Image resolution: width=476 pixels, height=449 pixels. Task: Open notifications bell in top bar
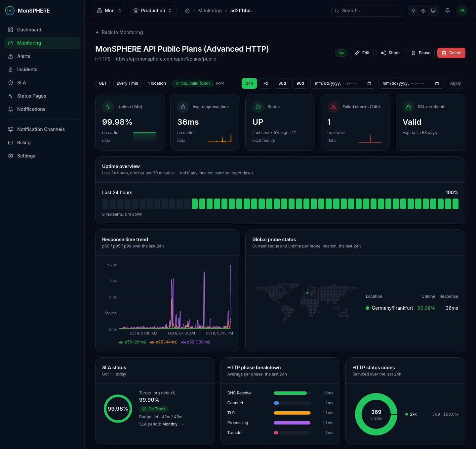click(x=448, y=11)
